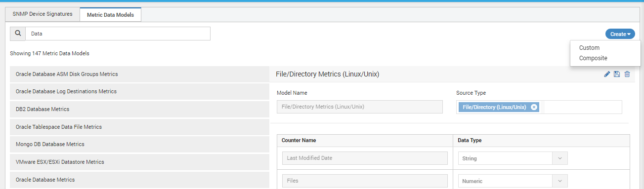The image size is (644, 189).
Task: Click the red trash delete icon
Action: [627, 74]
